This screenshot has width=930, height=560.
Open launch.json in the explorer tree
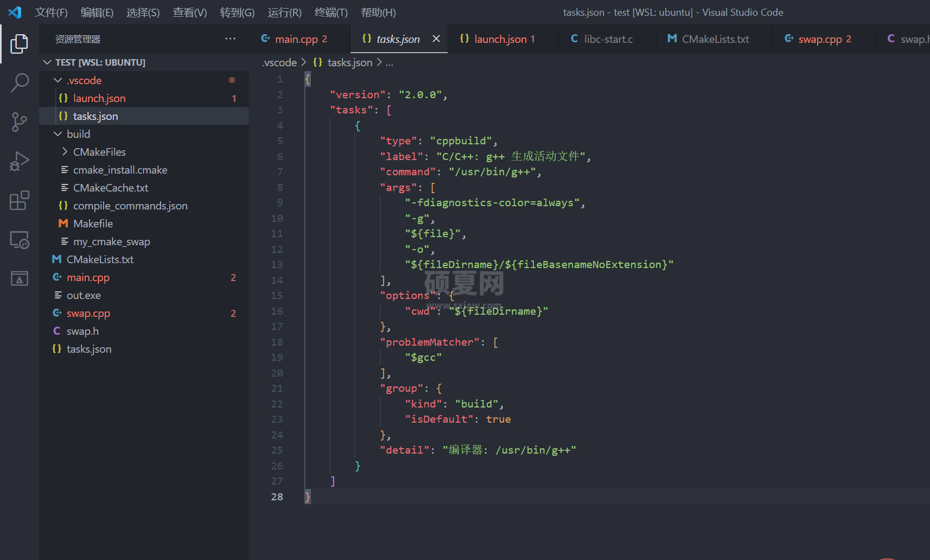pyautogui.click(x=144, y=98)
